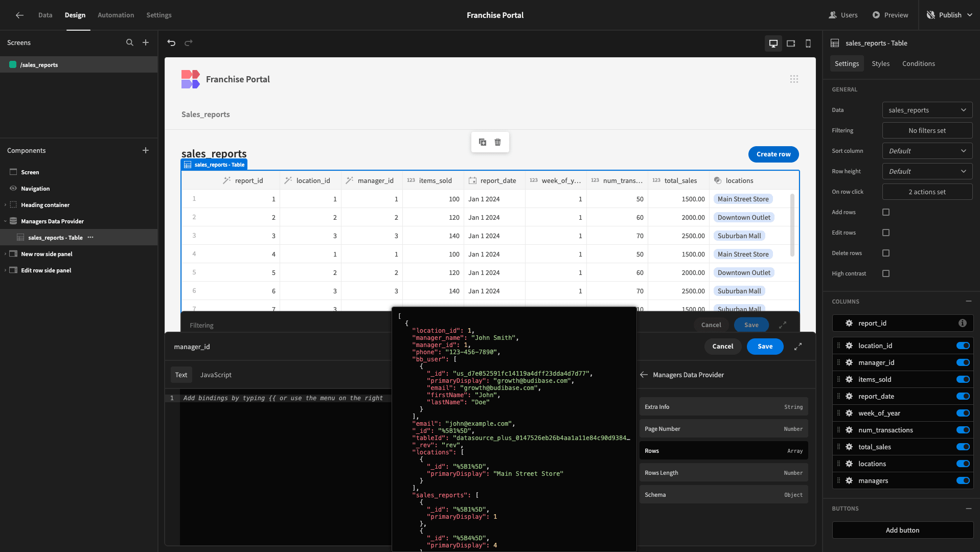Select the Rows Array binding
The width and height of the screenshot is (980, 552).
coord(723,451)
